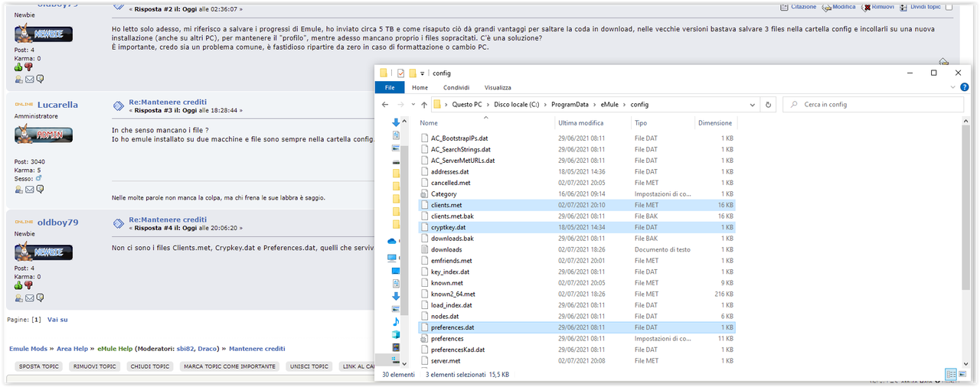
Task: Click the RIMUOVI TOPIC button
Action: pyautogui.click(x=95, y=366)
